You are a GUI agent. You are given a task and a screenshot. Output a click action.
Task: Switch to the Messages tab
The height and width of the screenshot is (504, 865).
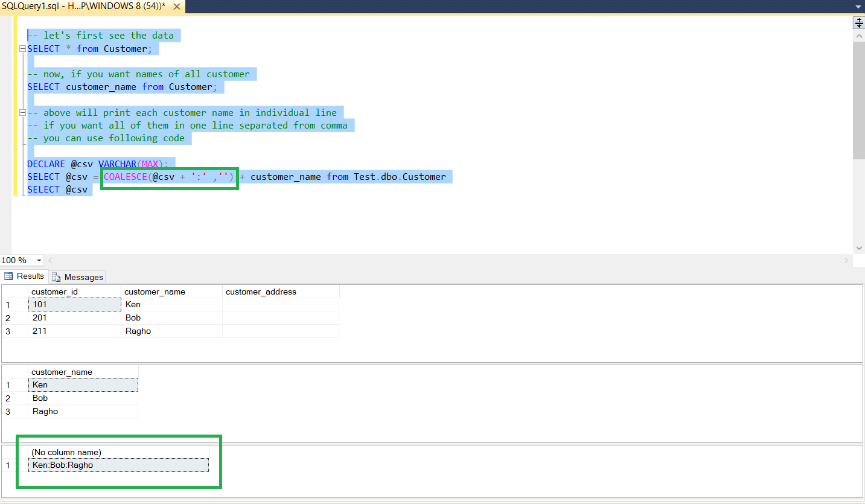[77, 276]
